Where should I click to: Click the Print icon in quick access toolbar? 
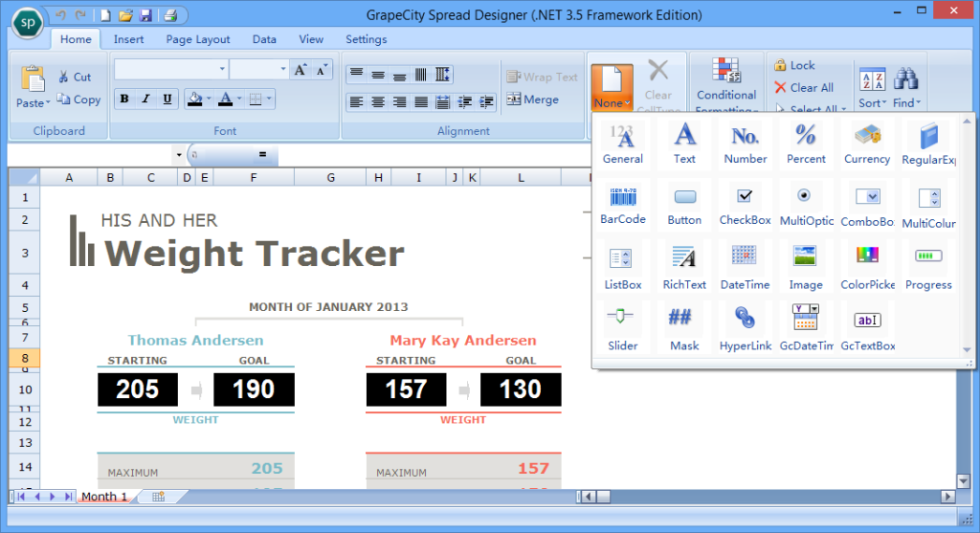coord(170,15)
